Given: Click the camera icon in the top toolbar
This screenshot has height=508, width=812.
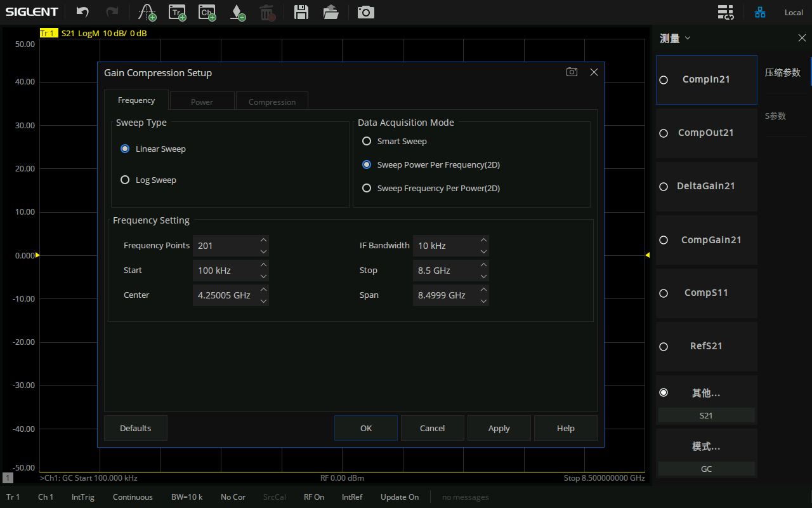Looking at the screenshot, I should tap(365, 12).
